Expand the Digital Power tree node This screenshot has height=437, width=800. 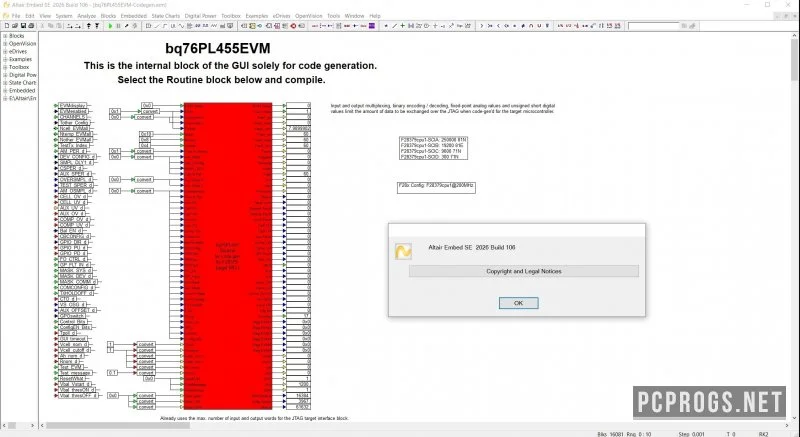(5, 75)
